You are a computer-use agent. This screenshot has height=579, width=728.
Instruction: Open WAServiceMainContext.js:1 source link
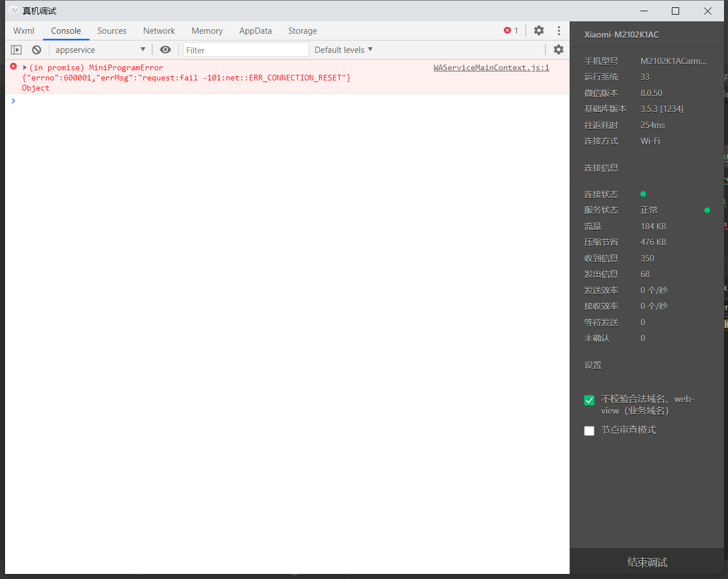491,67
